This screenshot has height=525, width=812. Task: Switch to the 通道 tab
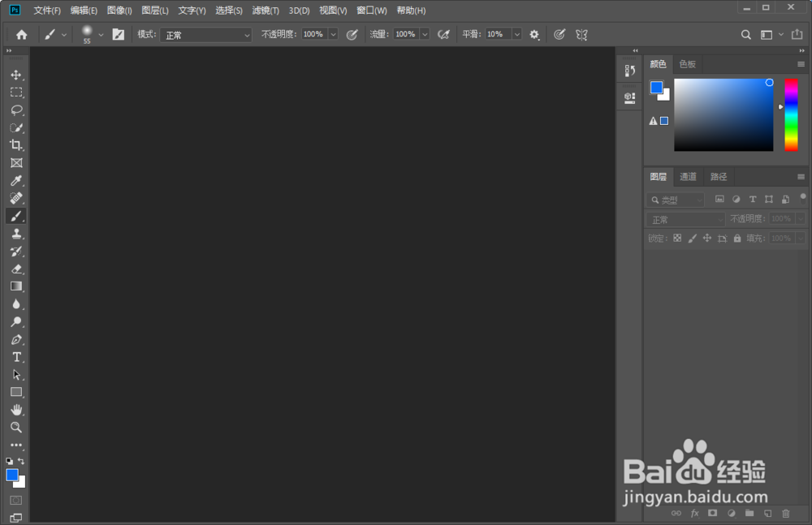click(x=688, y=177)
